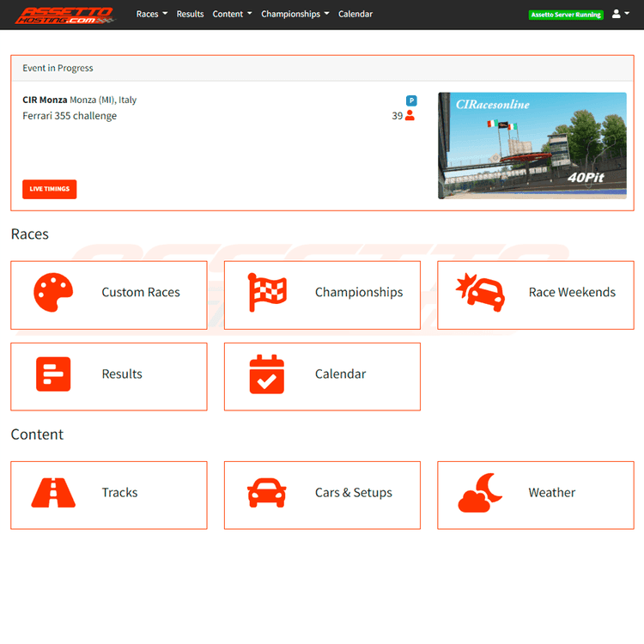Click the CIRacesonline Monza track thumbnail
Image resolution: width=644 pixels, height=644 pixels.
click(532, 145)
